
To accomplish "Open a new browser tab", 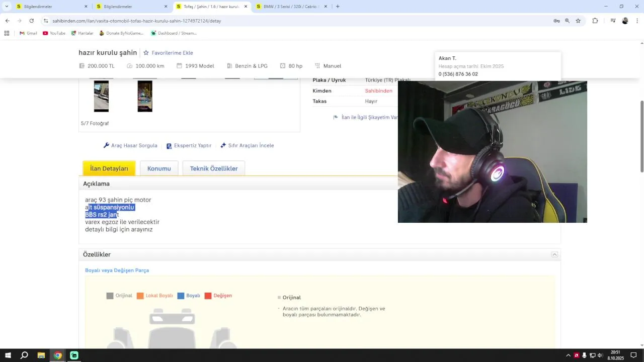I will point(338,7).
